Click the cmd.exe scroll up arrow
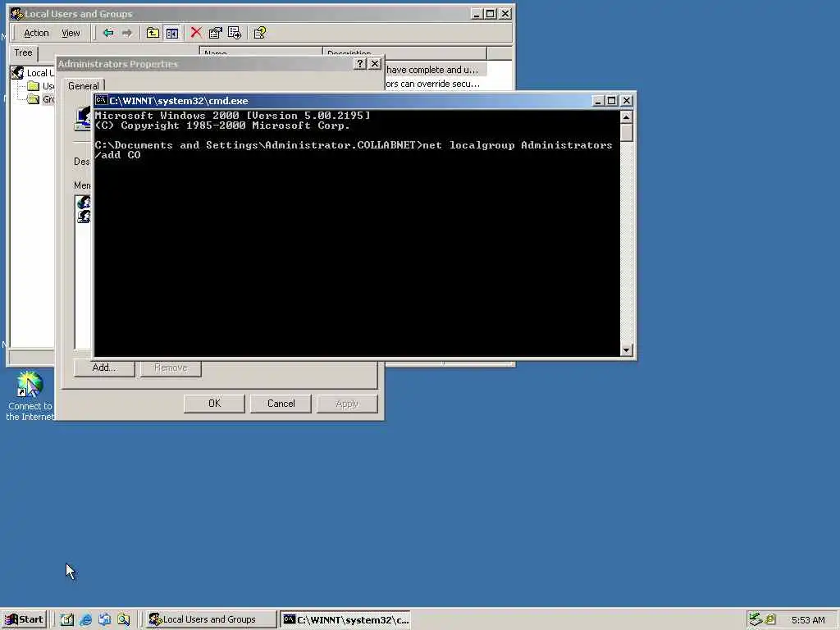The width and height of the screenshot is (840, 630). click(x=626, y=116)
